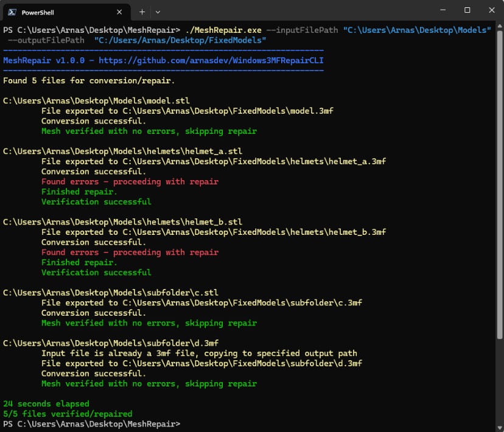This screenshot has width=504, height=432.
Task: Click the export line for helmet_b.3mf
Action: [x=214, y=232]
